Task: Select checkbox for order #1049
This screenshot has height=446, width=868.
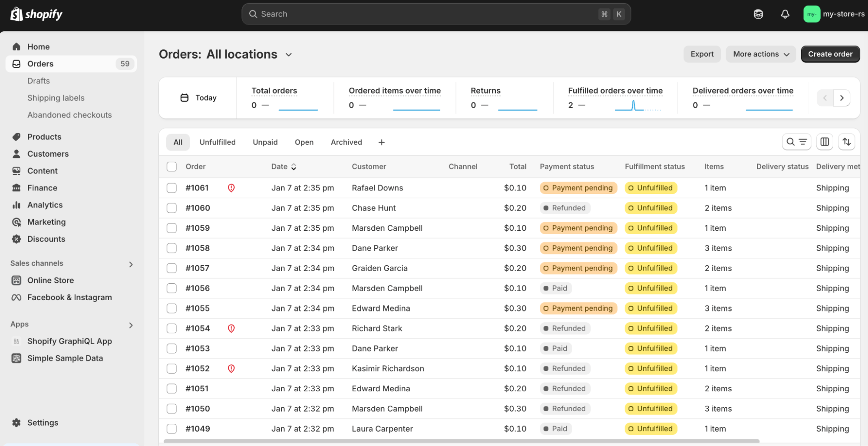Action: tap(172, 429)
